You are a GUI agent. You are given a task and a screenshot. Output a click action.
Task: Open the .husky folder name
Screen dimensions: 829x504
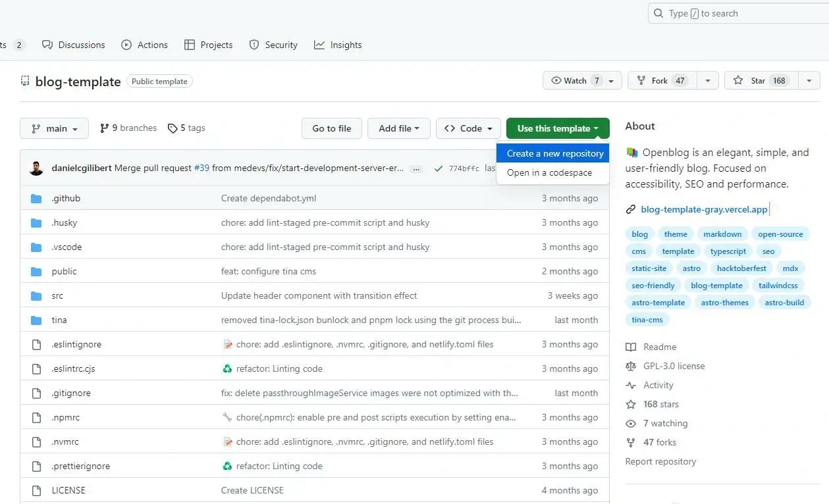65,222
